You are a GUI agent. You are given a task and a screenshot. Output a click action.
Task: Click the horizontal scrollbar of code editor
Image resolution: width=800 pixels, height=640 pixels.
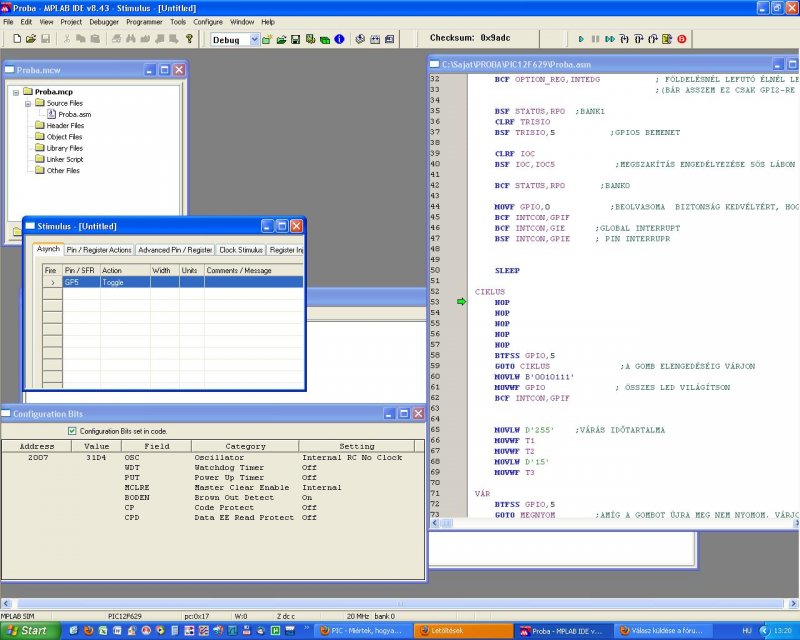tap(615, 523)
